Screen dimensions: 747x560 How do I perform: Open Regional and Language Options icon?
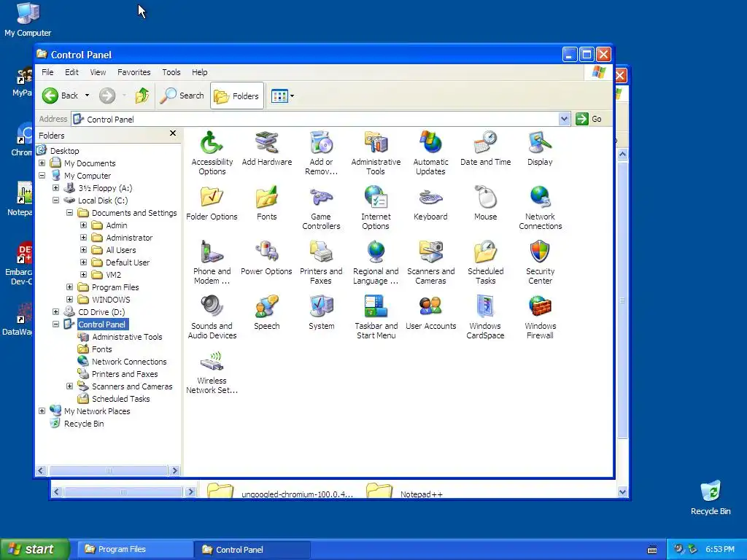point(376,262)
